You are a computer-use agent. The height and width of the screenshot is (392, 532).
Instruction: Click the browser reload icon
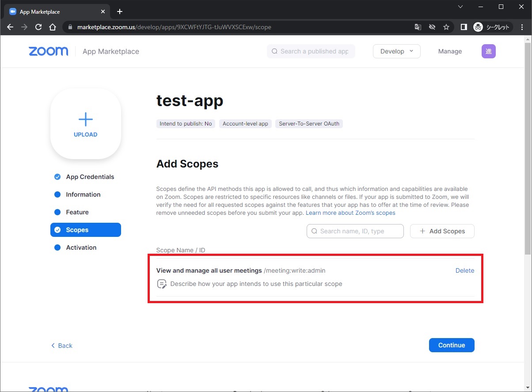38,27
